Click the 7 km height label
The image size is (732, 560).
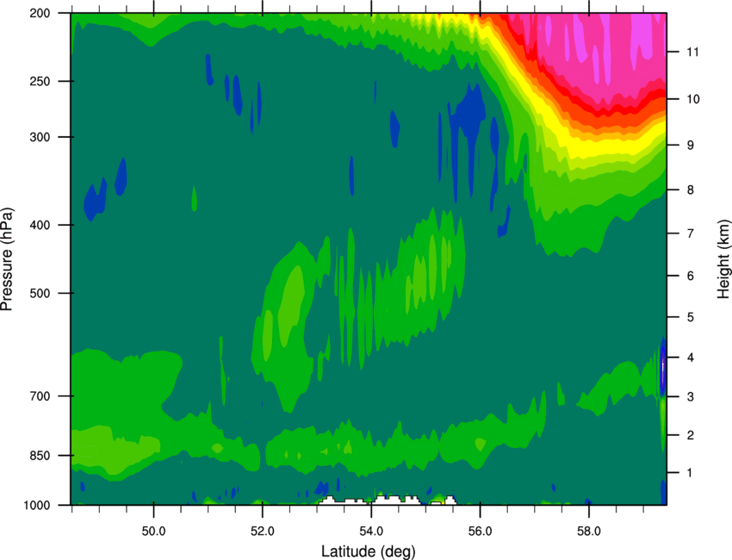point(691,233)
